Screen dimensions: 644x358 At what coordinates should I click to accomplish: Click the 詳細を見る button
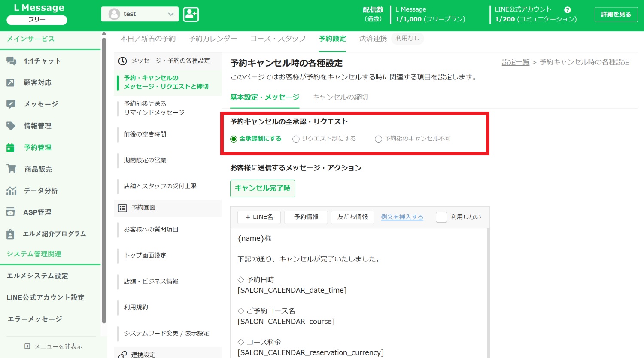tap(616, 15)
